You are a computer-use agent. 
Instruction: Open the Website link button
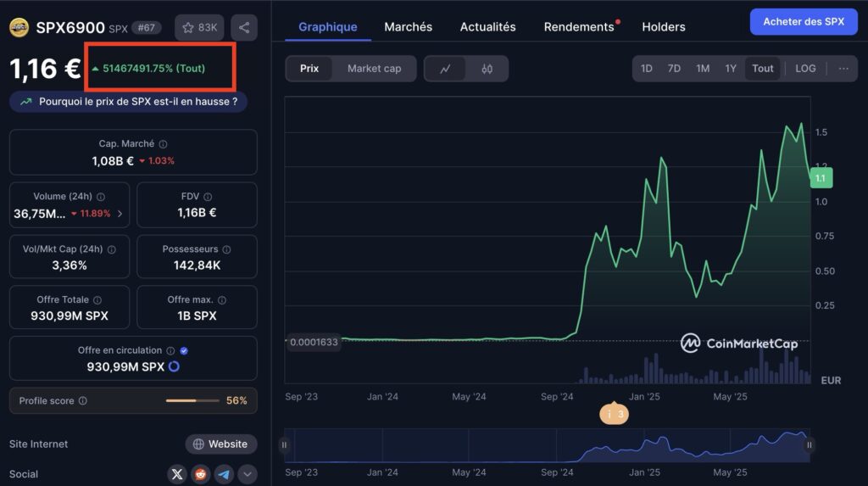coord(221,444)
